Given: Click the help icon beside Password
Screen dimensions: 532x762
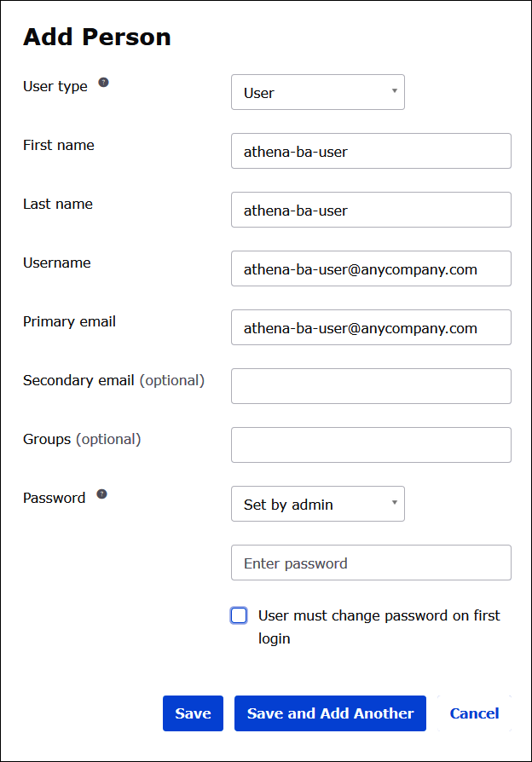Looking at the screenshot, I should pos(101,493).
